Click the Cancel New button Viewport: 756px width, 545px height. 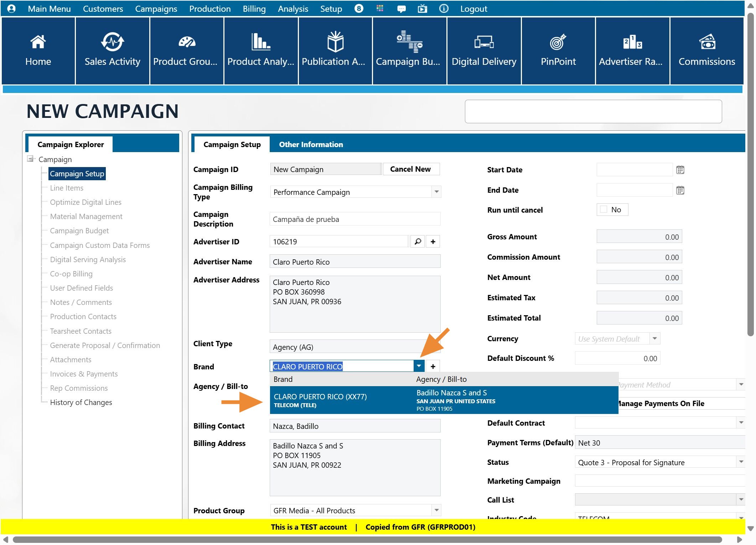point(410,169)
